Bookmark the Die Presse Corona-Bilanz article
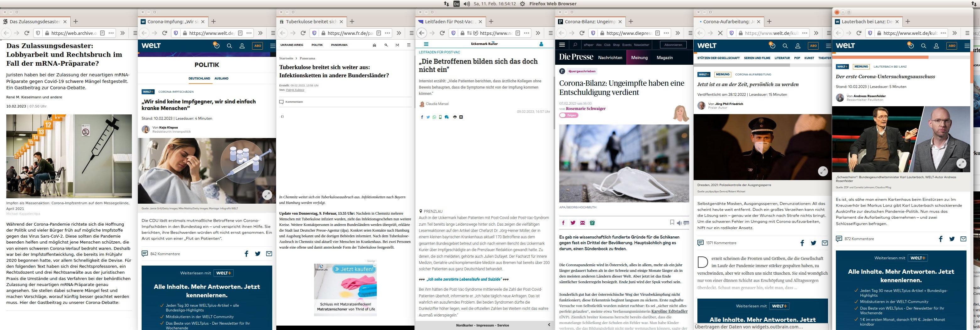Screen dimensions: 980x330 672,222
